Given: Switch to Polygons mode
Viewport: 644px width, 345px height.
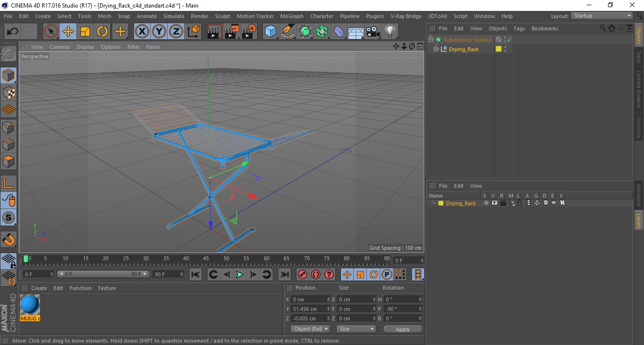Looking at the screenshot, I should coord(9,161).
